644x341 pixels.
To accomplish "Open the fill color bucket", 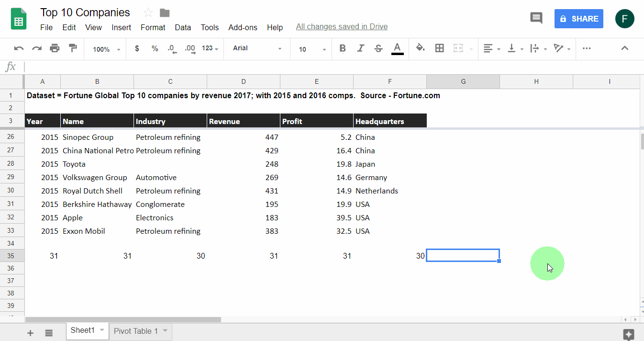I will click(421, 48).
